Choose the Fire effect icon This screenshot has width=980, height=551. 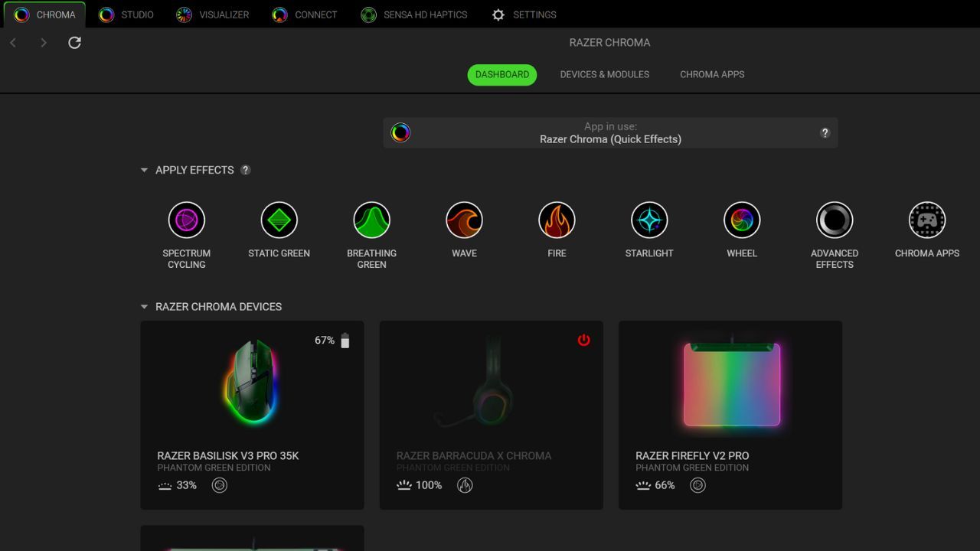click(x=557, y=220)
